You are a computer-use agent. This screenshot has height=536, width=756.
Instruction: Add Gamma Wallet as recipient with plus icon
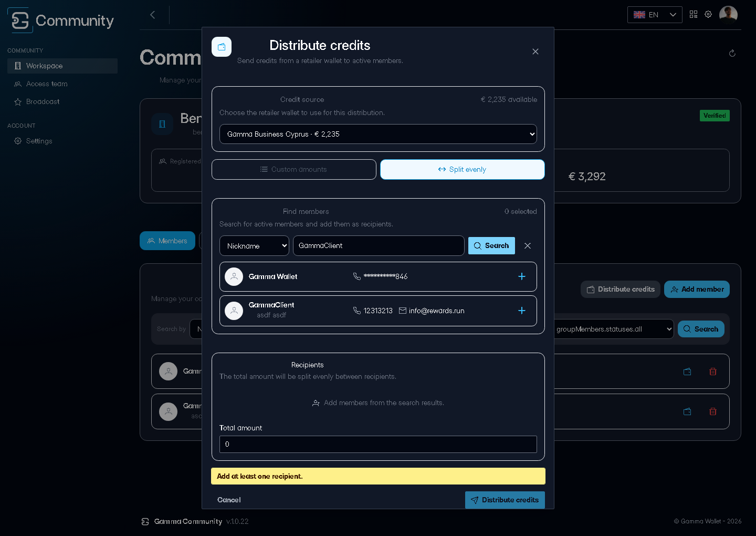tap(522, 276)
